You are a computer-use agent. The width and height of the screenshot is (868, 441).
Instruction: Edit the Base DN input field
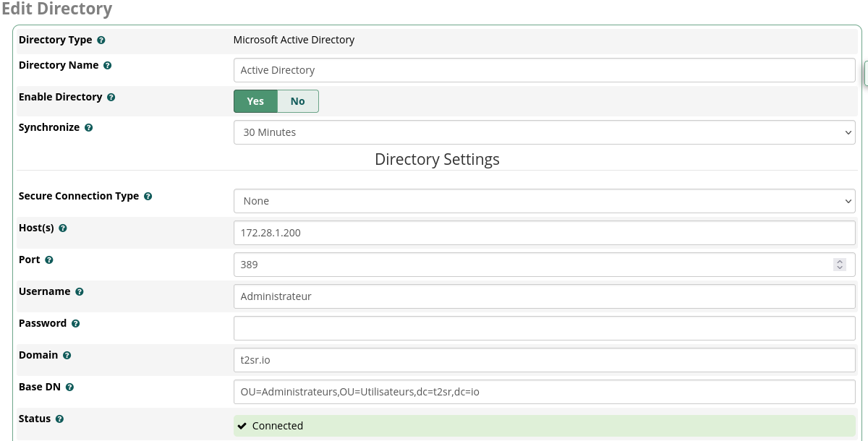tap(545, 392)
